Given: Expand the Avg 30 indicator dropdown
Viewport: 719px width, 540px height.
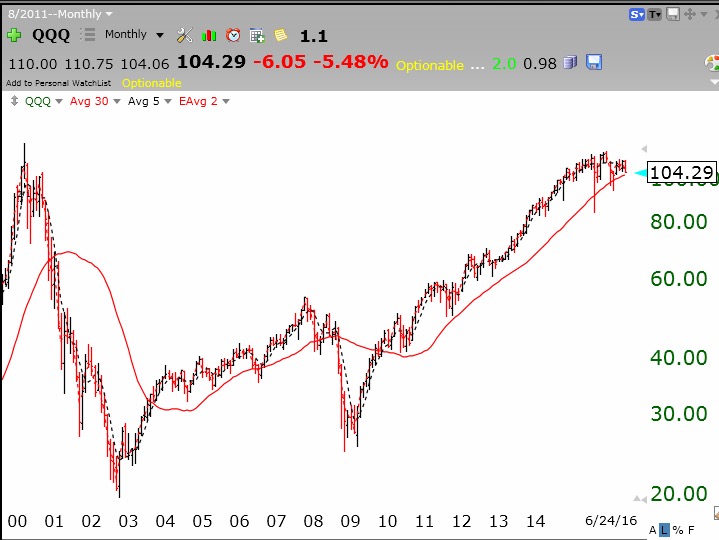Looking at the screenshot, I should click(116, 101).
